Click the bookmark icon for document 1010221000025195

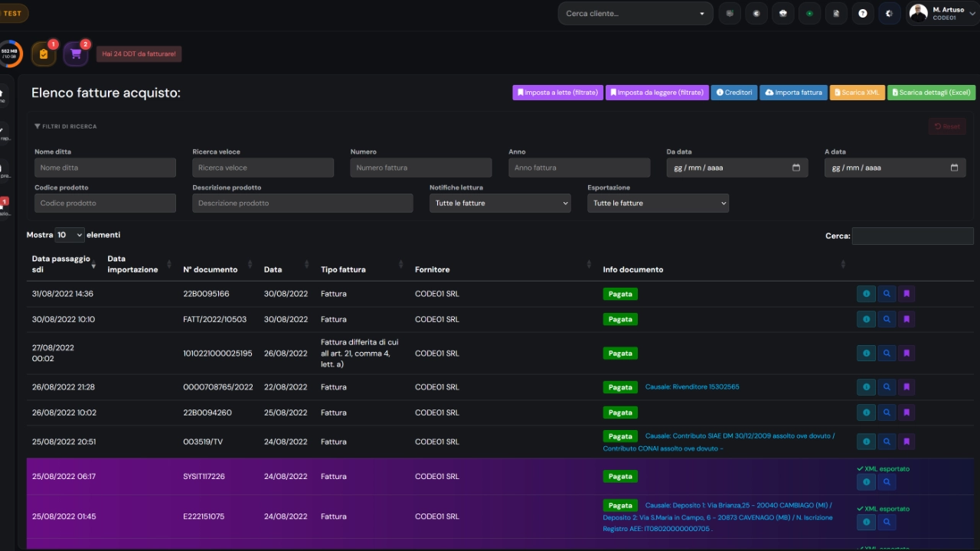[x=906, y=354]
